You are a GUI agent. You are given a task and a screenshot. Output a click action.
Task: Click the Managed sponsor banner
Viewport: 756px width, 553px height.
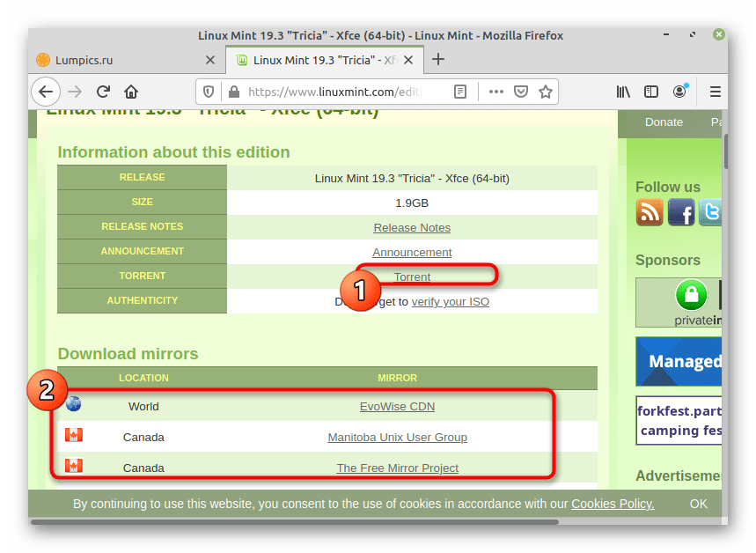coord(679,361)
